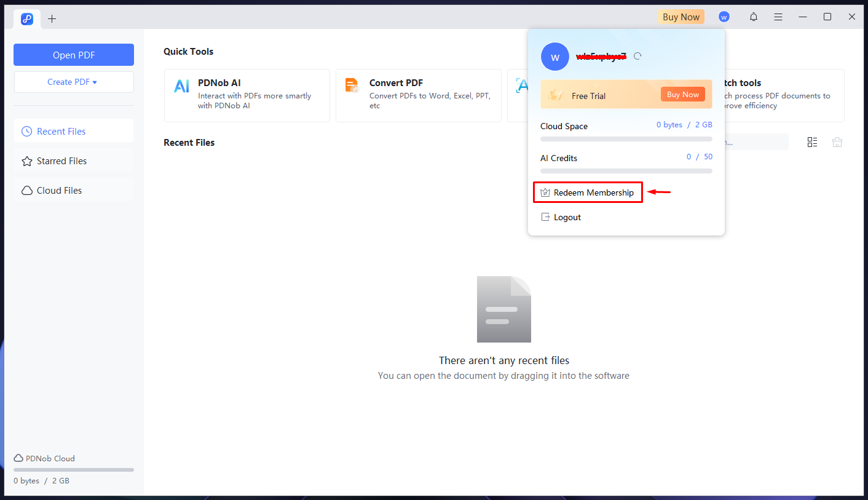The image size is (868, 500).
Task: Click the AI Credits usage bar
Action: [626, 171]
